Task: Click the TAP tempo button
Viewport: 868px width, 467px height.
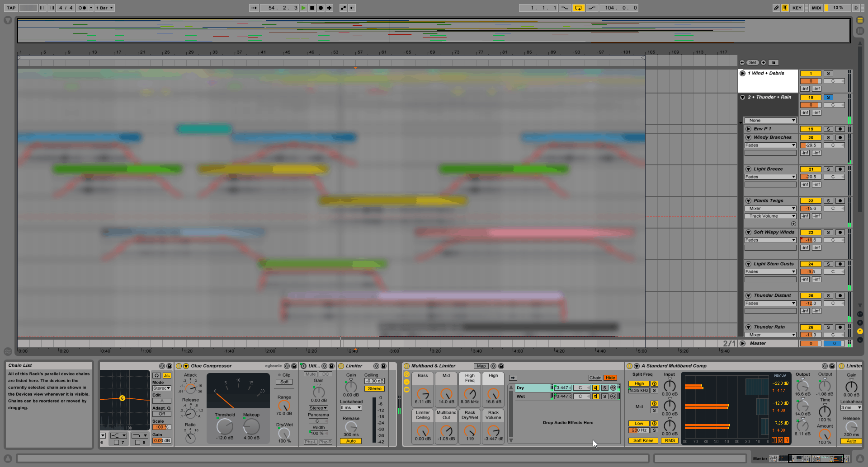Action: 11,8
